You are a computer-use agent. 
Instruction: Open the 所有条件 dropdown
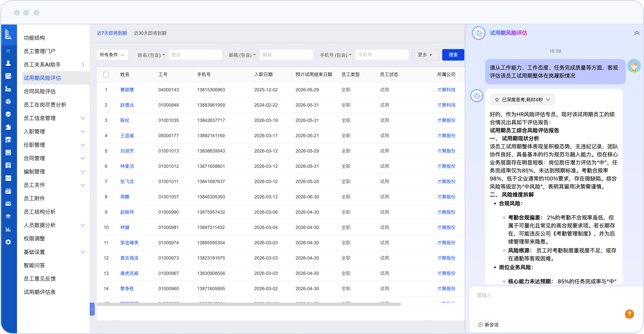coord(112,55)
